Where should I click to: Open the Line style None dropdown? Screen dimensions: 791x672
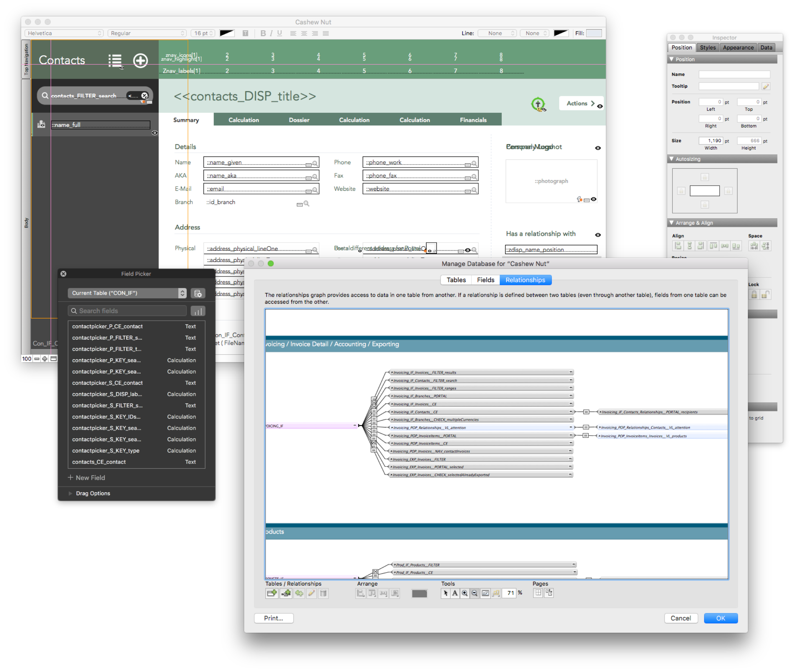(497, 33)
